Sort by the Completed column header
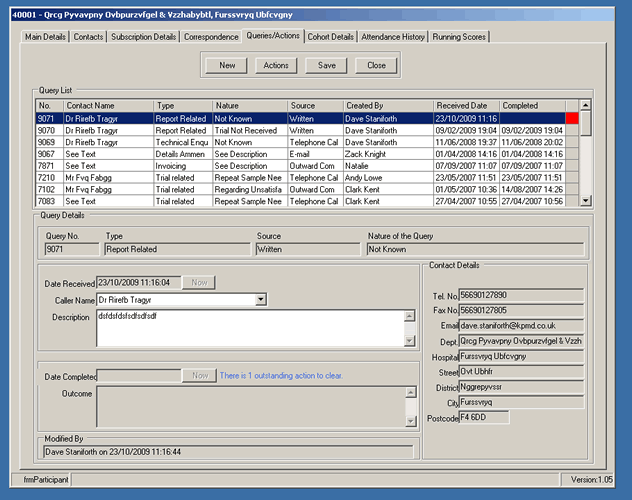 pyautogui.click(x=532, y=106)
